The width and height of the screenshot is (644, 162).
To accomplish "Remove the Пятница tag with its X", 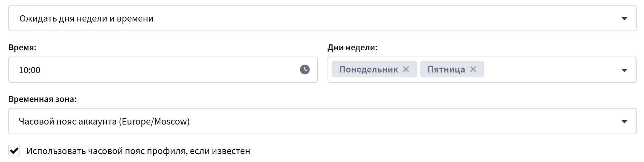I will pyautogui.click(x=473, y=69).
